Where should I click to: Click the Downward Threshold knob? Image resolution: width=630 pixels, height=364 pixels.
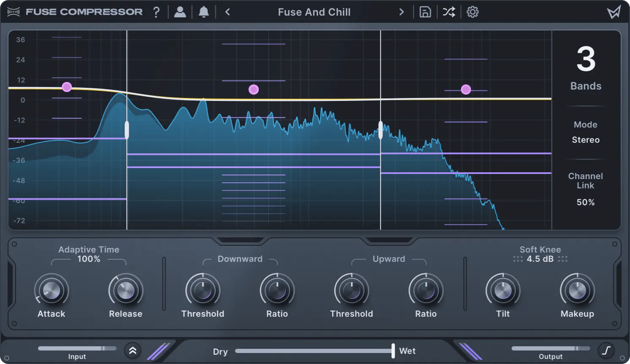coord(203,291)
